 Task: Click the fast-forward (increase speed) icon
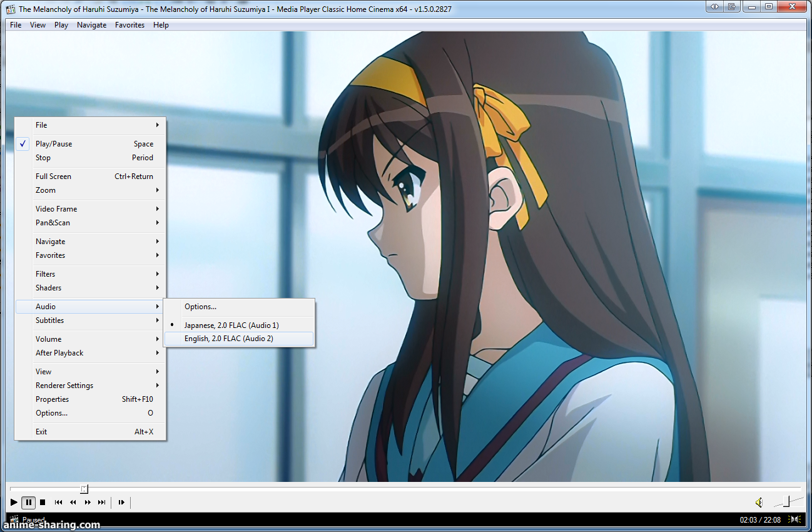[x=88, y=502]
